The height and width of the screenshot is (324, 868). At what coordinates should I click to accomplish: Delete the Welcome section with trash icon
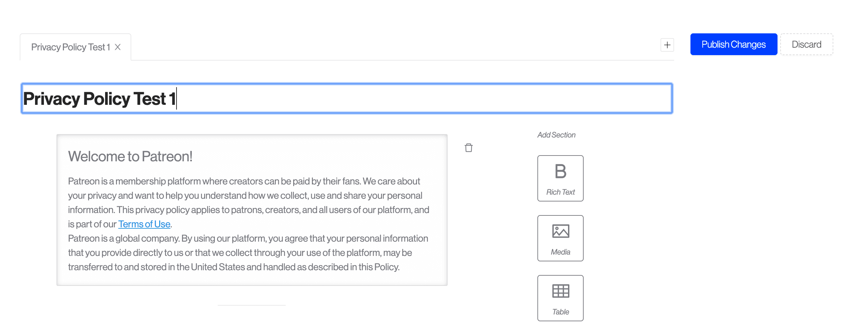click(468, 148)
